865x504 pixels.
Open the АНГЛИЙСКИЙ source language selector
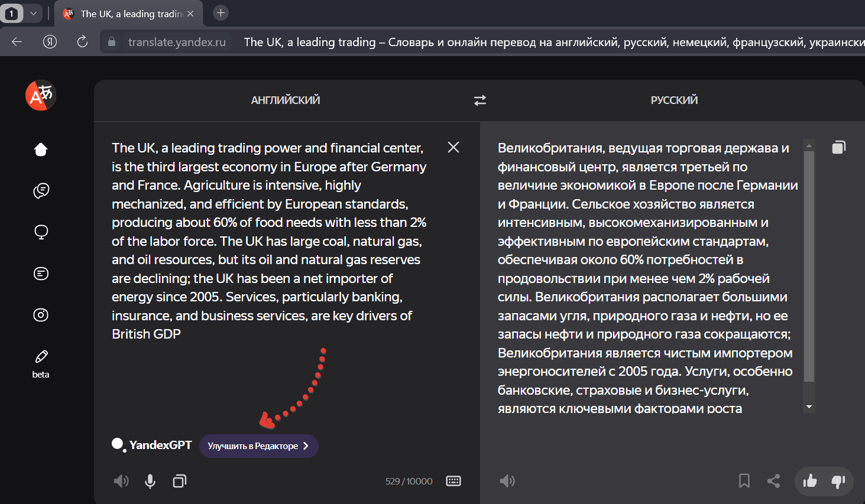pos(286,100)
